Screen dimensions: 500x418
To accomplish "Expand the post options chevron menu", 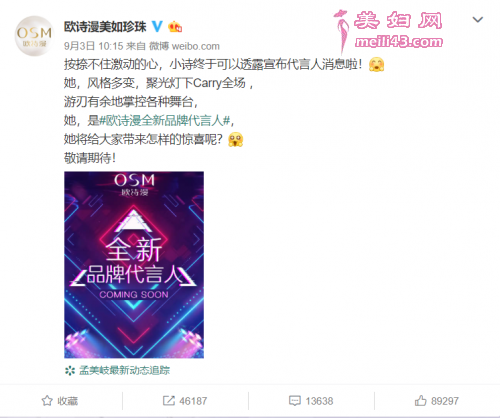I will [478, 20].
